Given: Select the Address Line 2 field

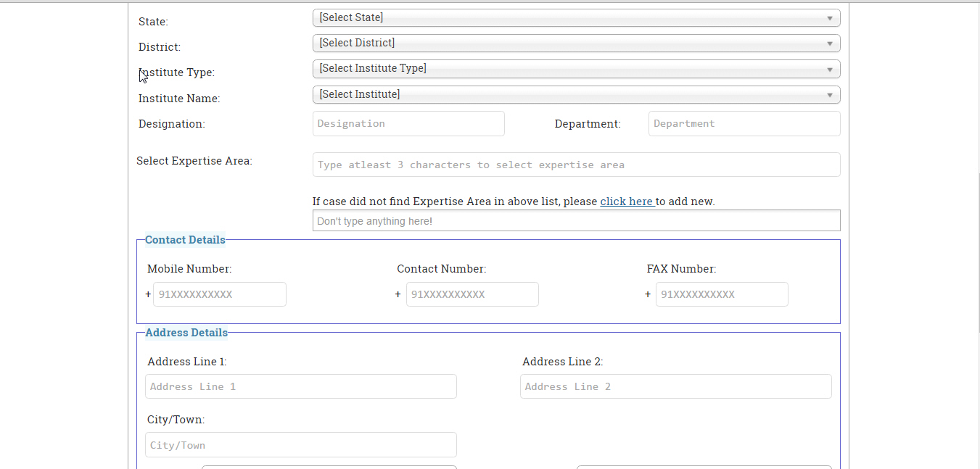Looking at the screenshot, I should [675, 386].
